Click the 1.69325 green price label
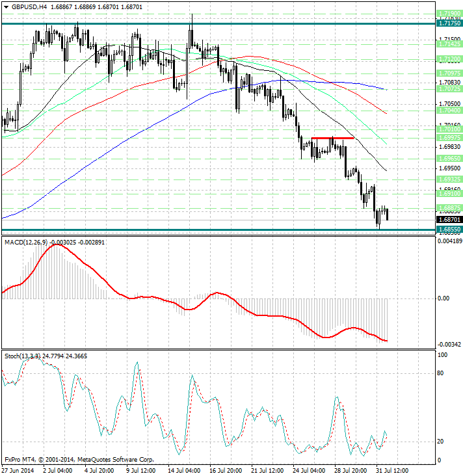Viewport: 463px width, 476px height. pyautogui.click(x=449, y=179)
